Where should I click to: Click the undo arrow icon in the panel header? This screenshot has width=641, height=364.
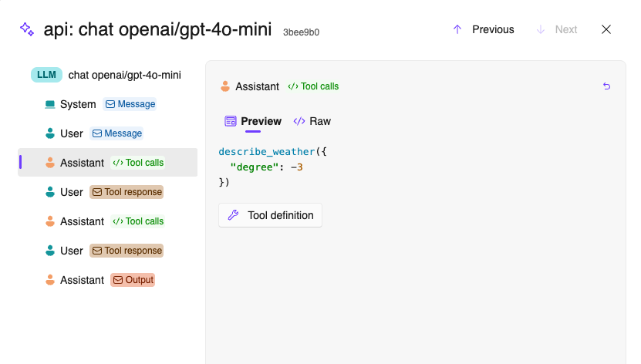(606, 86)
